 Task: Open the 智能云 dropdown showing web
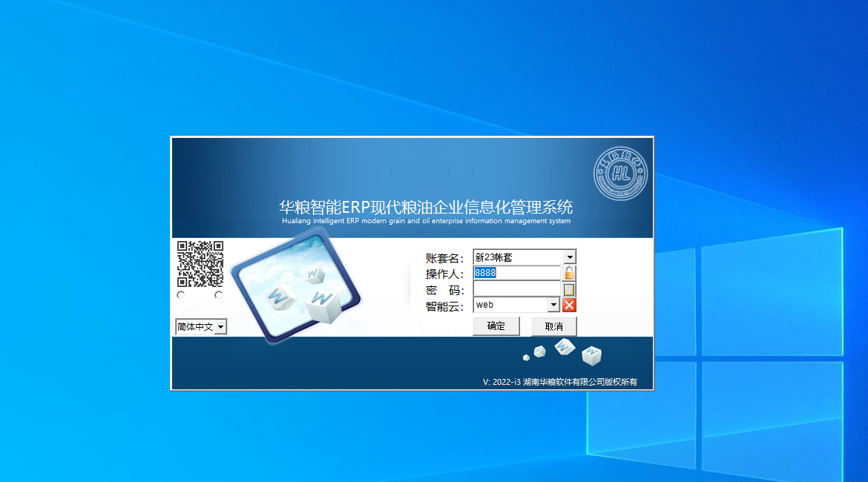[x=553, y=304]
